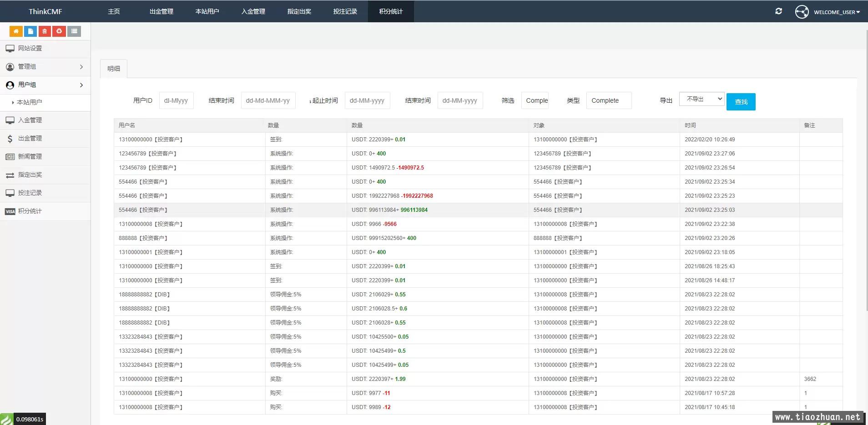Open 出金管理 in the top navigation

pos(161,11)
